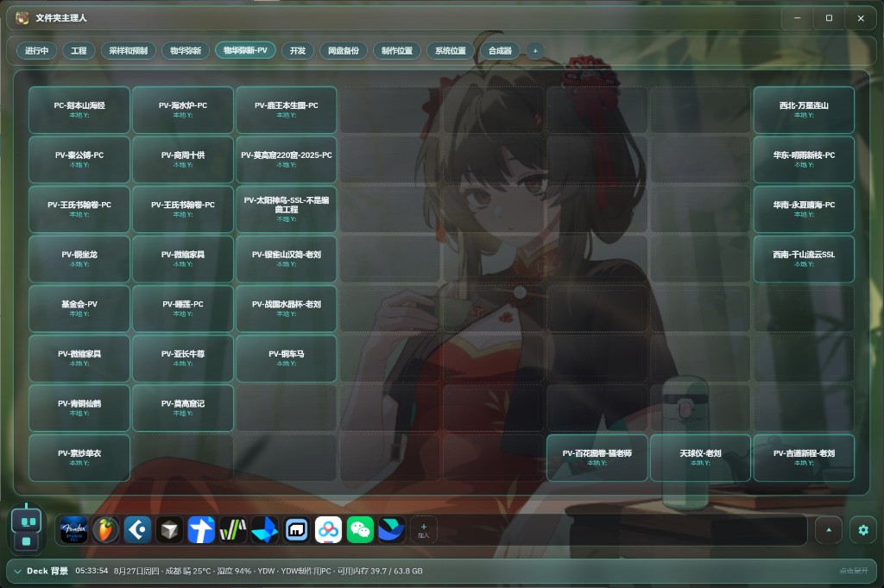Image resolution: width=884 pixels, height=588 pixels.
Task: Open FL Studio from the dock
Action: click(x=105, y=530)
